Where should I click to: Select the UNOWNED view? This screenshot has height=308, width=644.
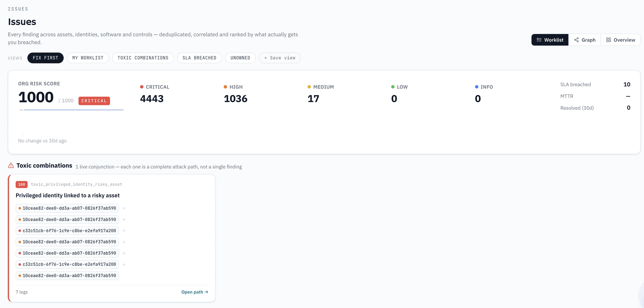click(240, 58)
